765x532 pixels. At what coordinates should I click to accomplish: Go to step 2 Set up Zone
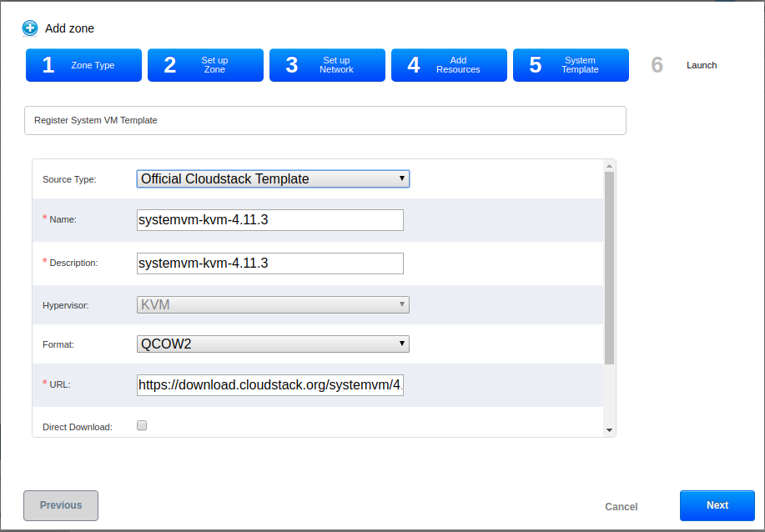click(205, 65)
